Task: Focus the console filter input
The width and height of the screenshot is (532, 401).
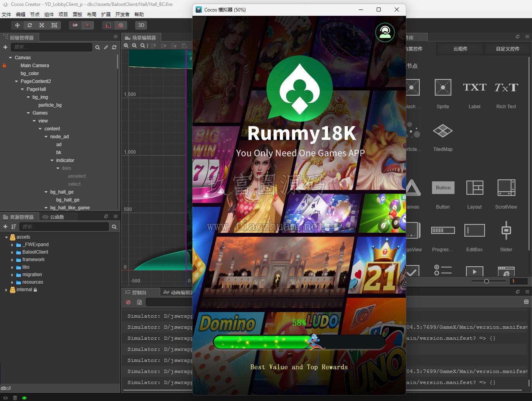Action: 169,302
